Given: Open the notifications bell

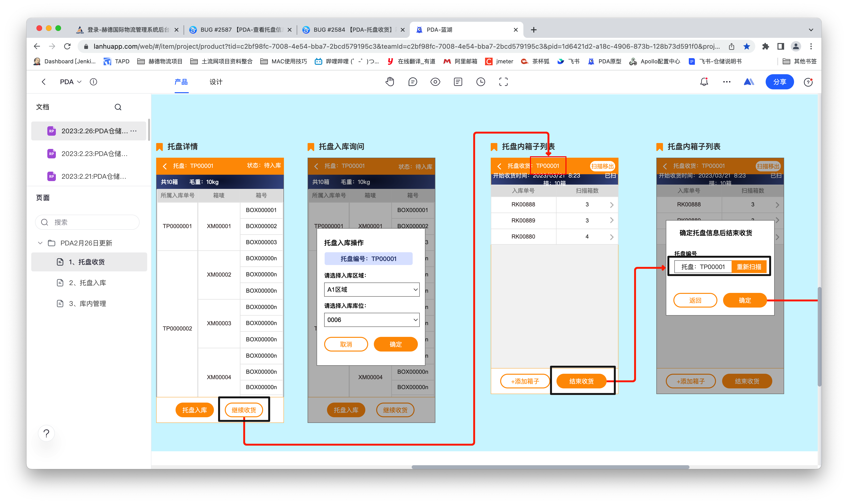Looking at the screenshot, I should point(704,82).
